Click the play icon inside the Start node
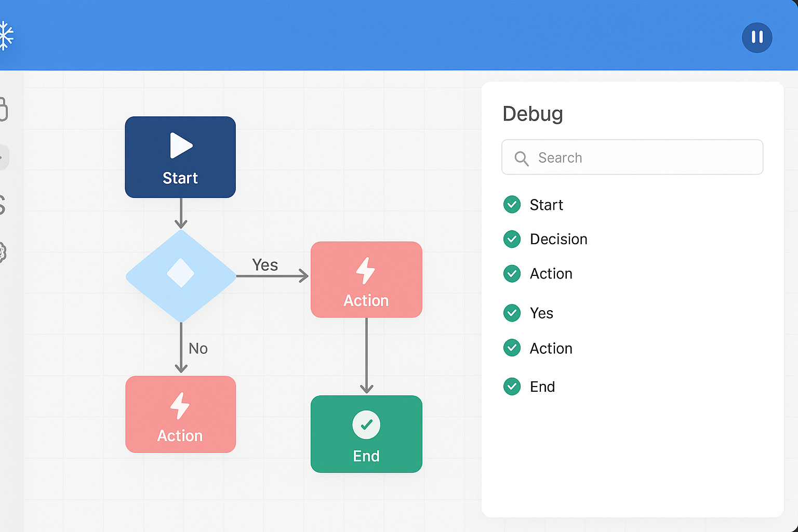The height and width of the screenshot is (532, 798). click(181, 145)
